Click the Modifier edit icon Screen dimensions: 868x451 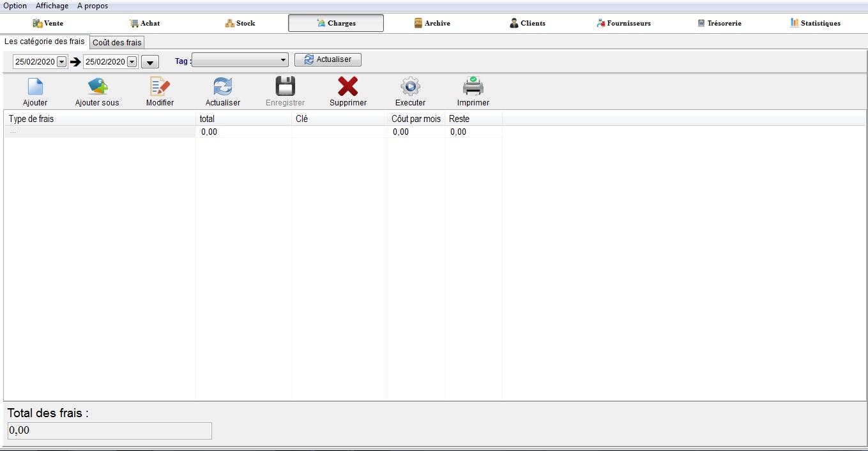(x=160, y=87)
